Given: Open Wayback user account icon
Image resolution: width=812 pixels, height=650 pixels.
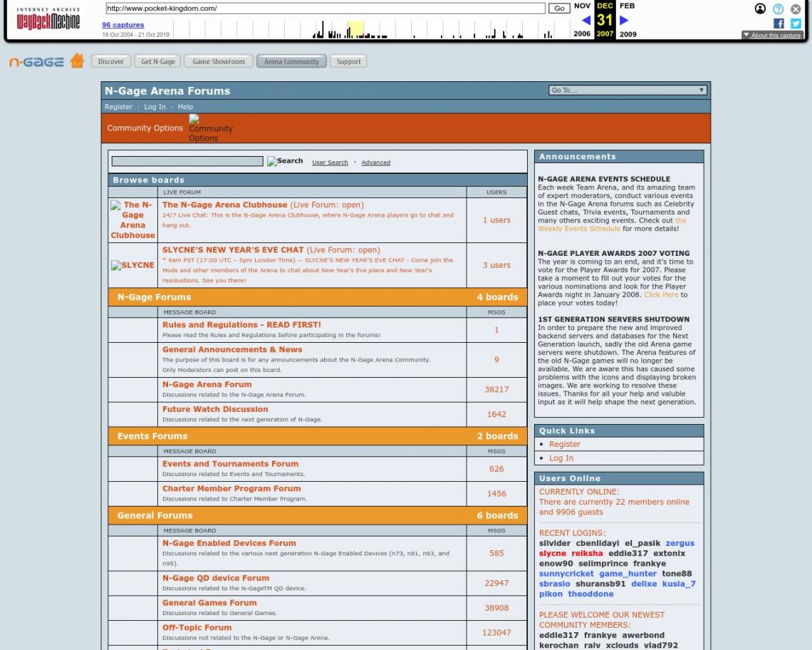Looking at the screenshot, I should pos(760,9).
